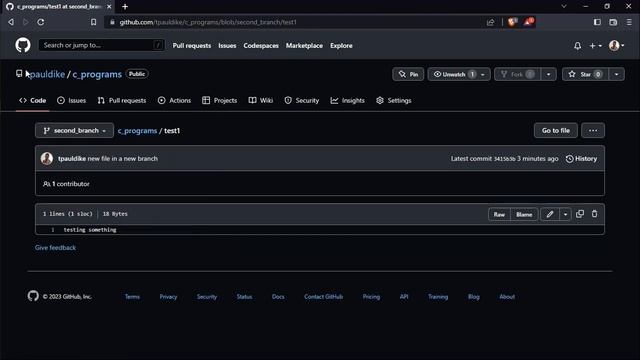Switch to the Code tab
Screen dimensions: 640x360
(x=33, y=100)
